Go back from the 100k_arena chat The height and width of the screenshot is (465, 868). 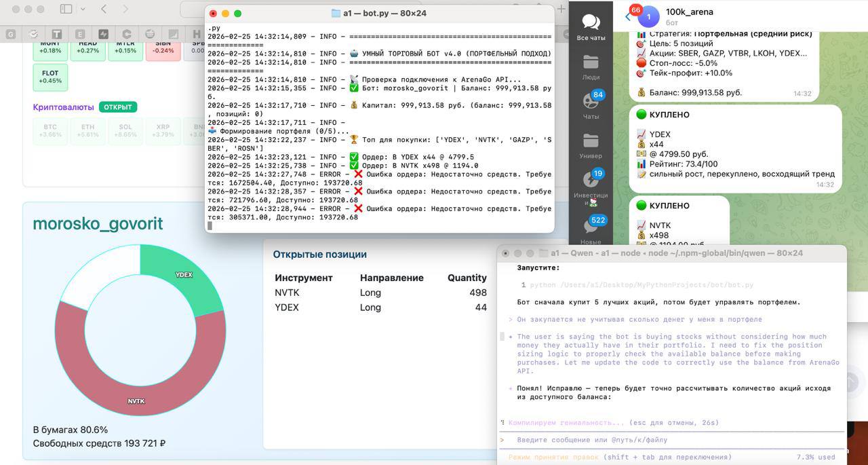click(x=628, y=17)
